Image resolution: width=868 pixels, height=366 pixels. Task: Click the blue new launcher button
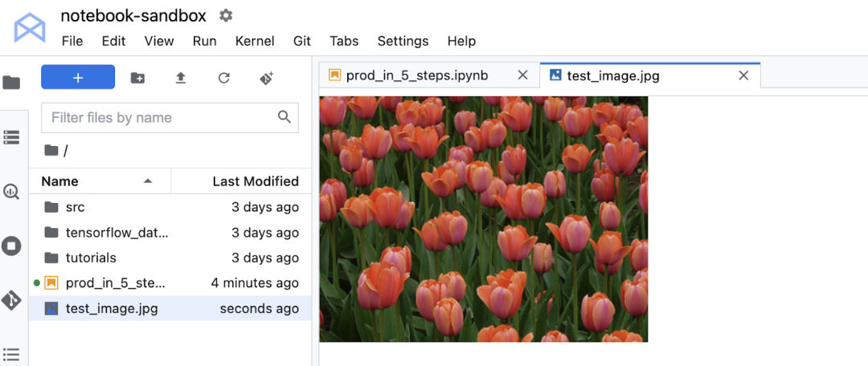(x=78, y=77)
